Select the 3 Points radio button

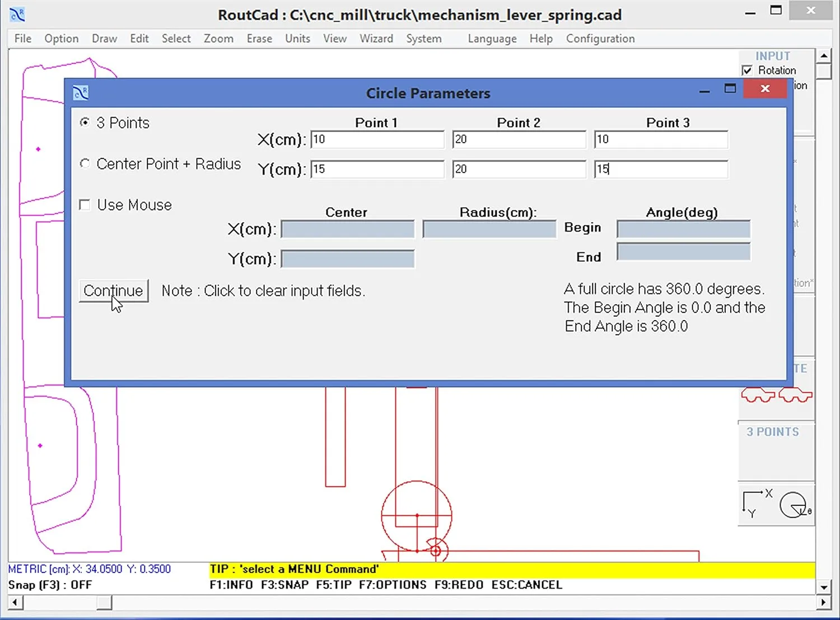(x=85, y=123)
